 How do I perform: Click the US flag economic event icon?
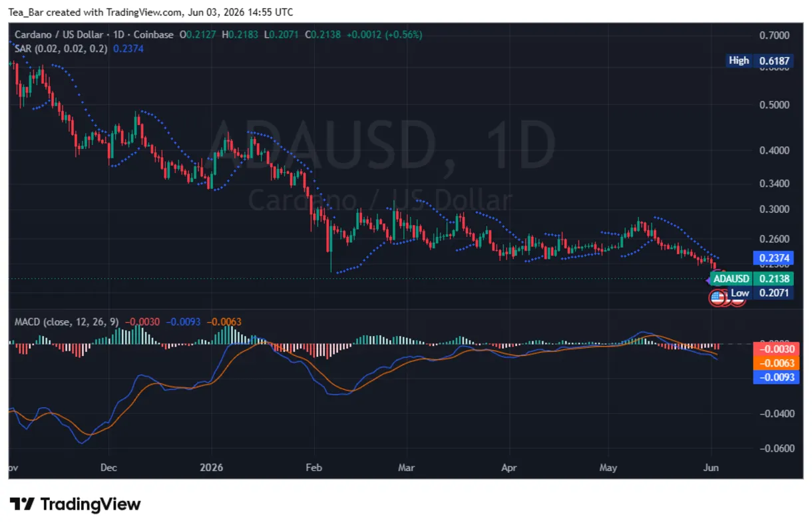click(x=717, y=297)
